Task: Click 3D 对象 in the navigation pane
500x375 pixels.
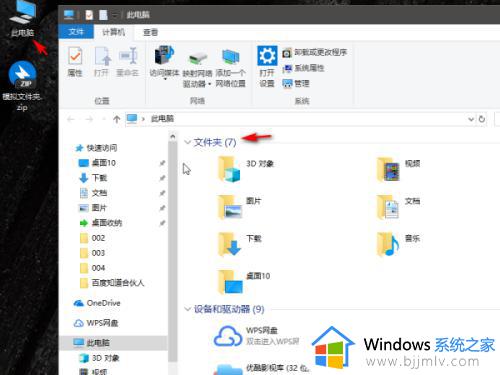Action: point(99,358)
